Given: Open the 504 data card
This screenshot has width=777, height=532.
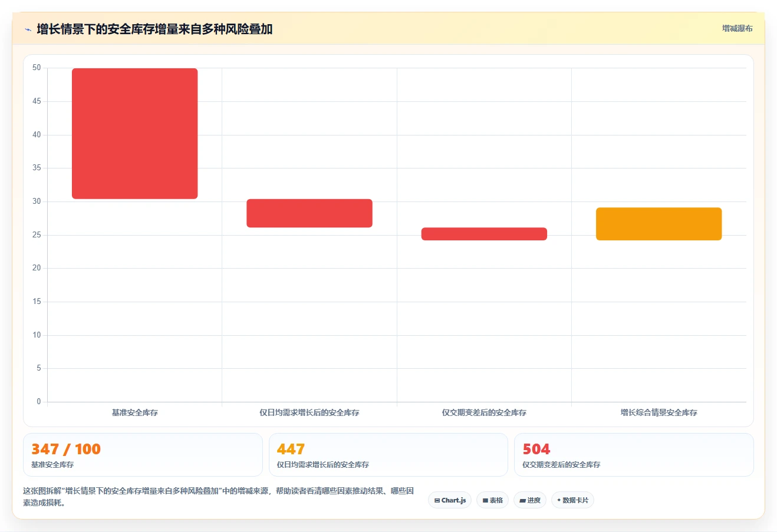Looking at the screenshot, I should [634, 455].
